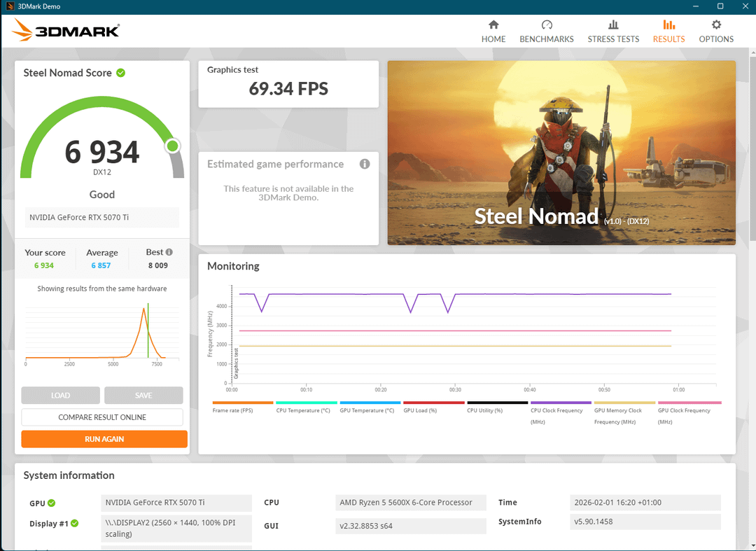The width and height of the screenshot is (756, 551).
Task: Click the Home icon in navigation
Action: [493, 25]
